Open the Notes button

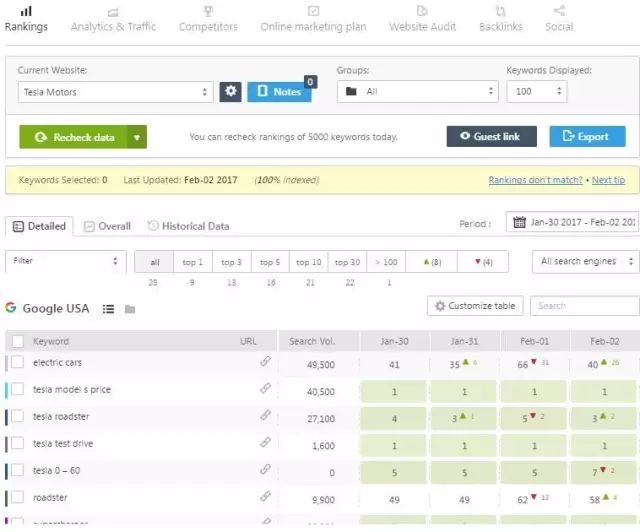click(279, 91)
